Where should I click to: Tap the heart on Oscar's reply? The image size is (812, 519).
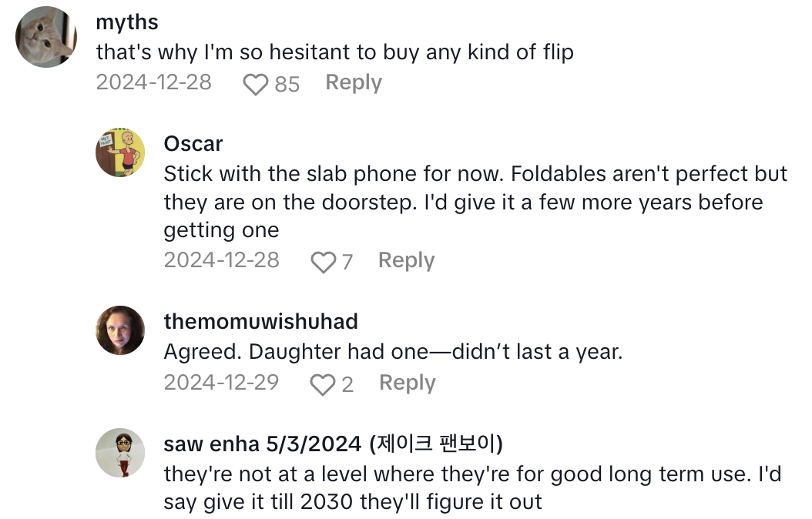click(323, 263)
